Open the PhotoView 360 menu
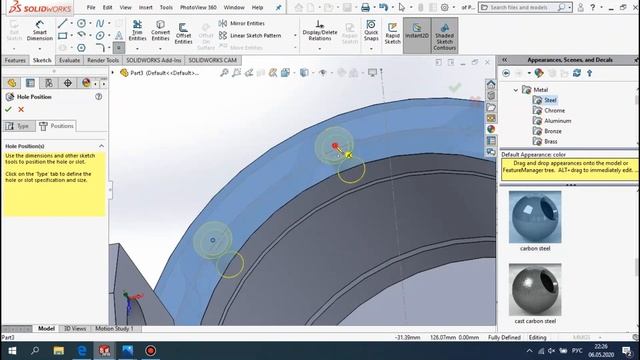 pyautogui.click(x=198, y=7)
